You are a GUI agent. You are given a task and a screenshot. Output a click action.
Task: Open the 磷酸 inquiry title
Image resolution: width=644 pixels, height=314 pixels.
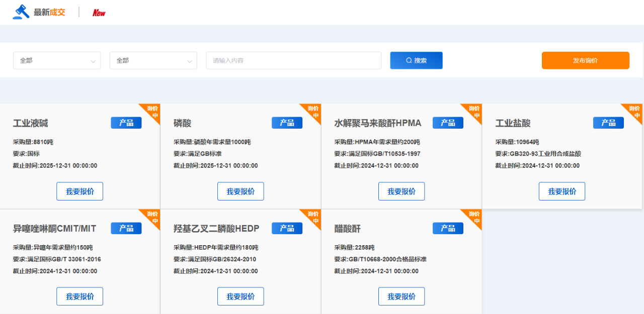(x=183, y=124)
